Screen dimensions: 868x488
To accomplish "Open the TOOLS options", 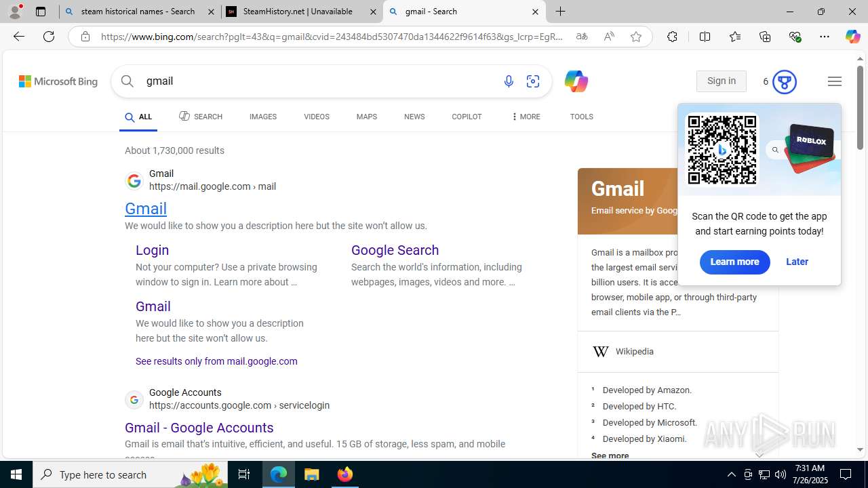I will (582, 117).
